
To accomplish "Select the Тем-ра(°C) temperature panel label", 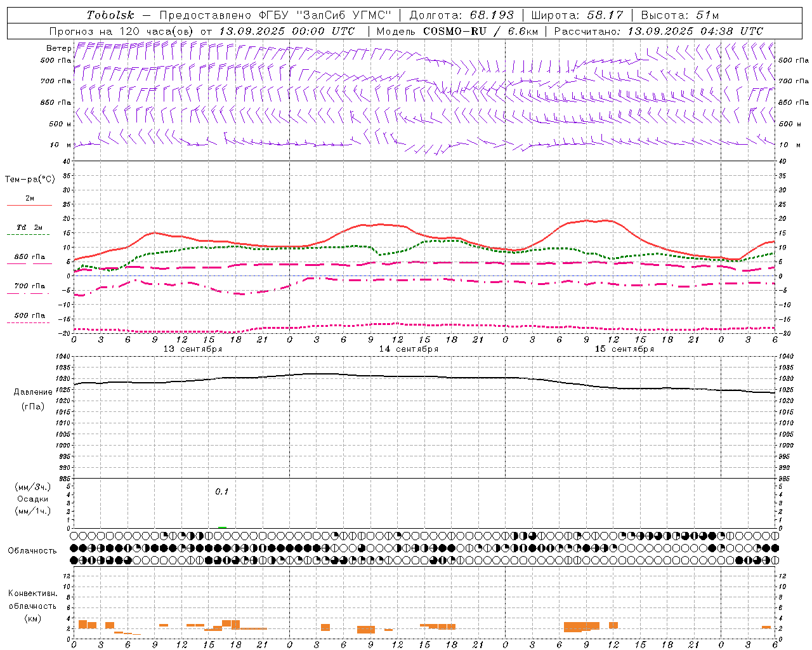I will click(x=30, y=180).
